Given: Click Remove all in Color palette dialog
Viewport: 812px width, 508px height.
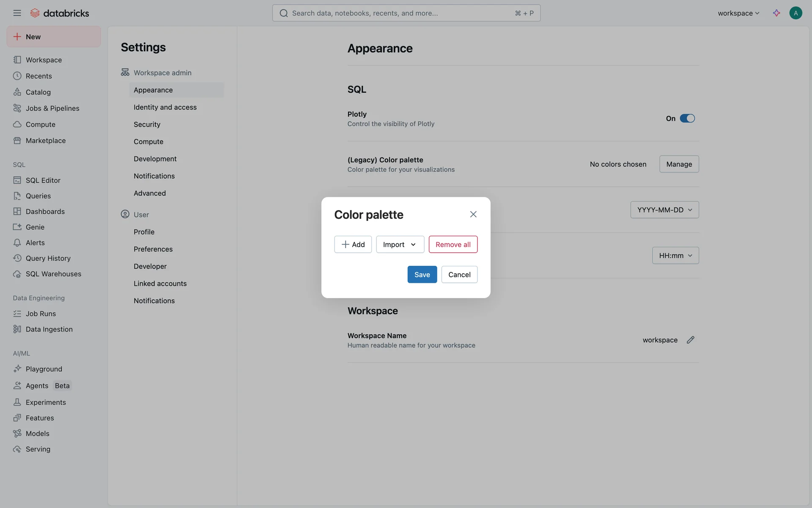Looking at the screenshot, I should 453,244.
